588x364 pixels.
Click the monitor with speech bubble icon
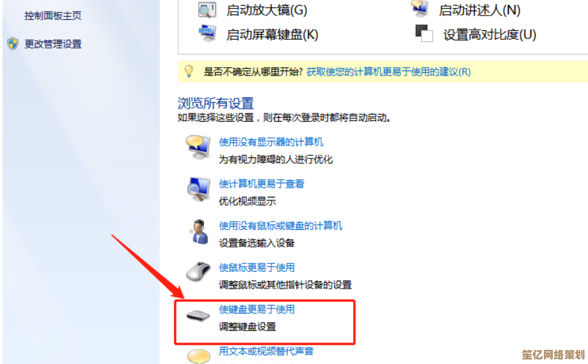point(198,147)
